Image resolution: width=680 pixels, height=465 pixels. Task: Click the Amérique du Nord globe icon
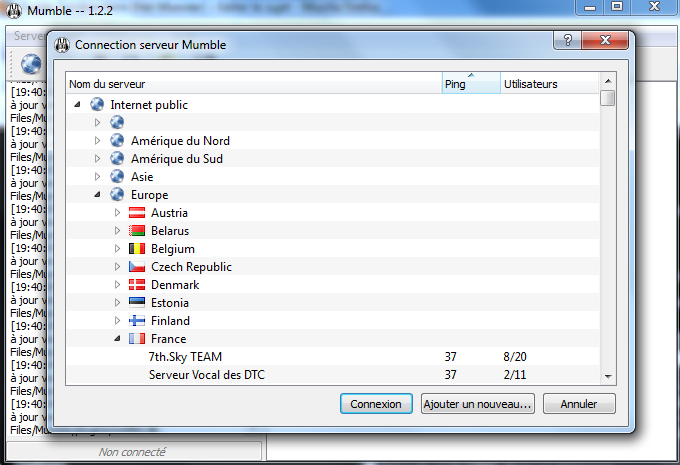click(117, 140)
